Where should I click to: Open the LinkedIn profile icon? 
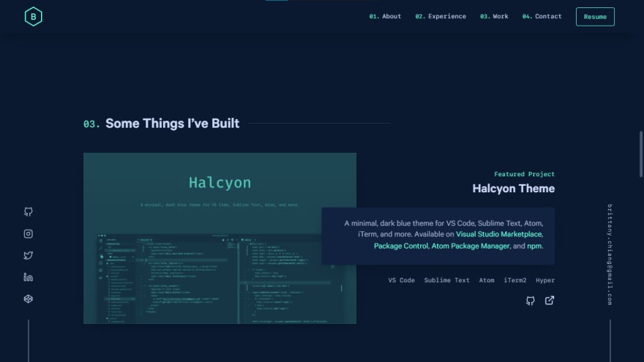[x=29, y=277]
